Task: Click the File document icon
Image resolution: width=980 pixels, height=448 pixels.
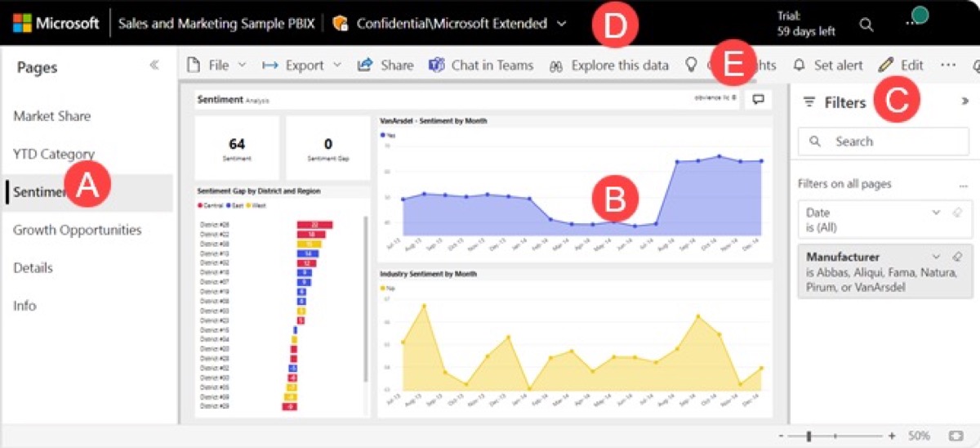Action: click(x=194, y=65)
